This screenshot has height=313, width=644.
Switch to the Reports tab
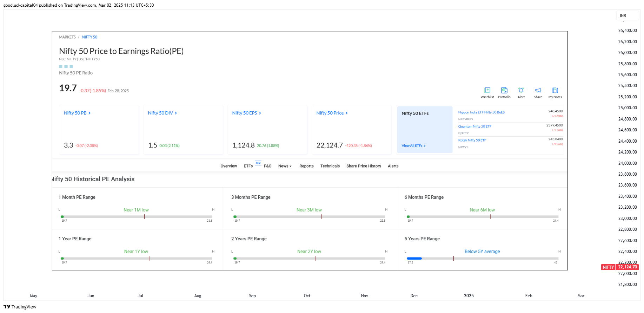click(x=306, y=166)
